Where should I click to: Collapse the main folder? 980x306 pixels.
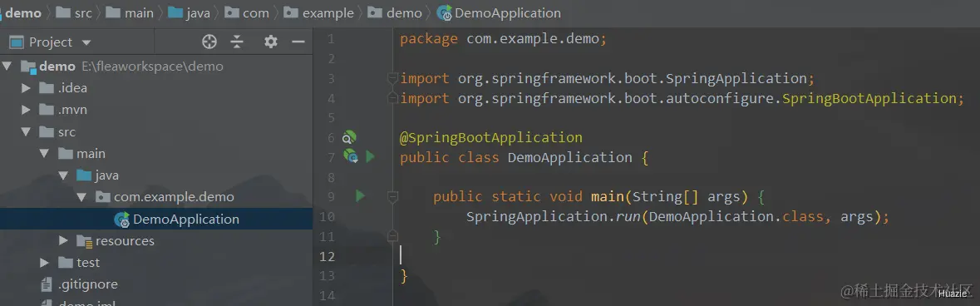(x=44, y=154)
